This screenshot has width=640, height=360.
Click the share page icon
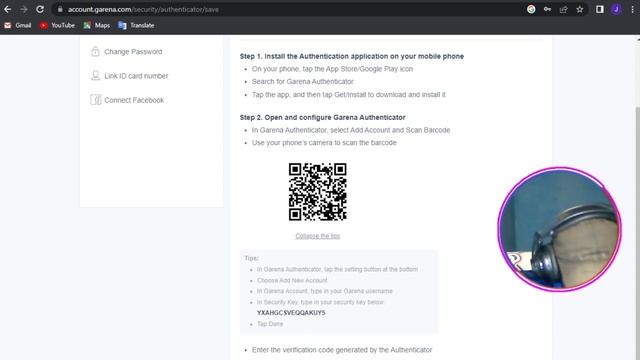point(564,9)
